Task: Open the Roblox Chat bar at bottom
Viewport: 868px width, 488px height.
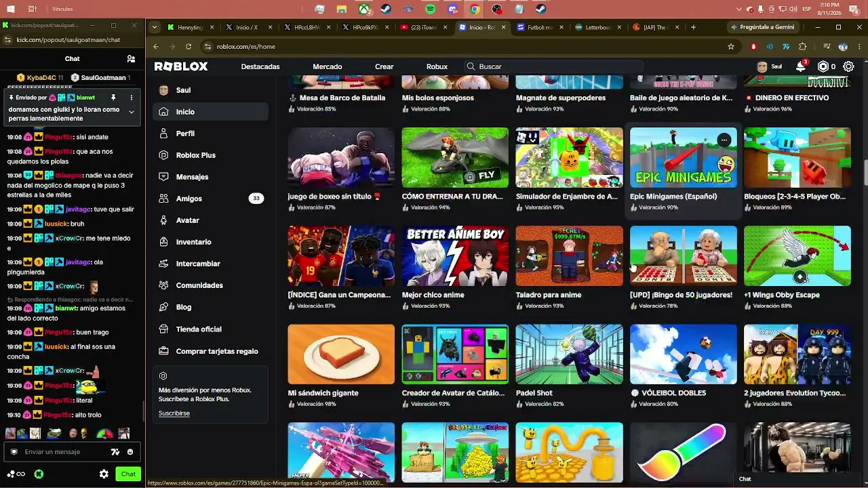Action: (797, 479)
